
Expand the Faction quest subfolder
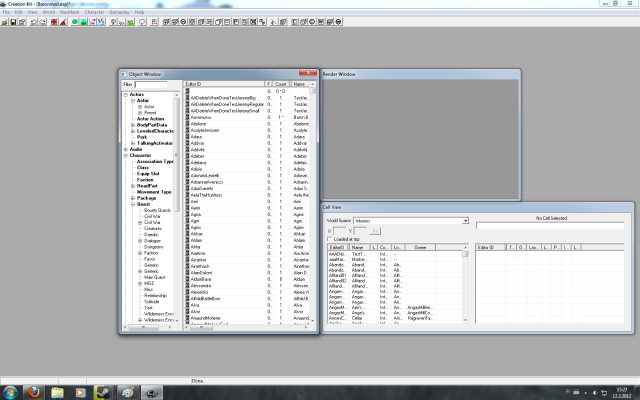pos(139,253)
